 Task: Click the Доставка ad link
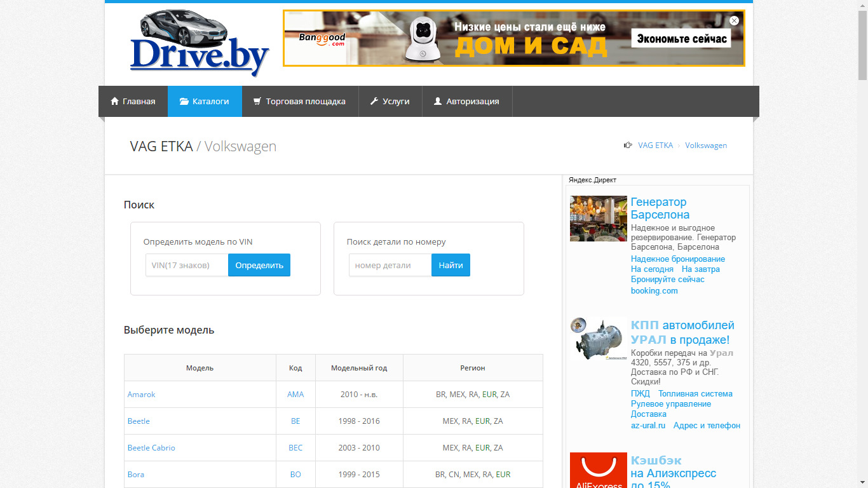[649, 414]
